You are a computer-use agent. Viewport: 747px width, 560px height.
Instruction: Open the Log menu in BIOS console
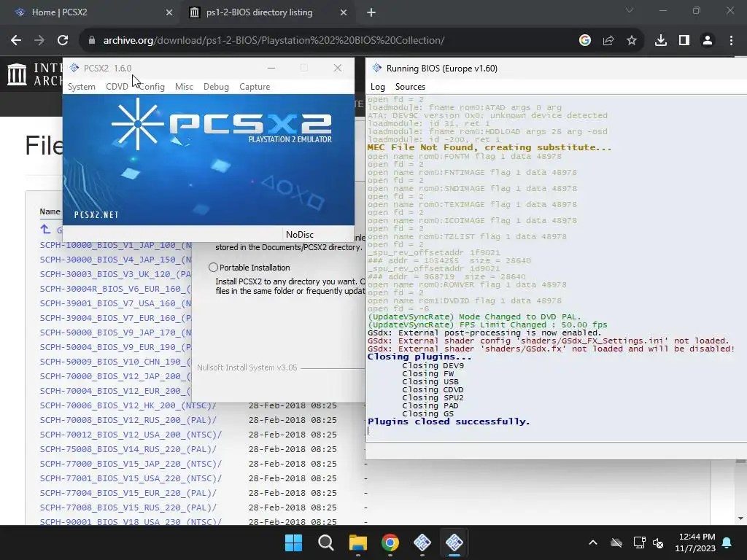tap(378, 87)
